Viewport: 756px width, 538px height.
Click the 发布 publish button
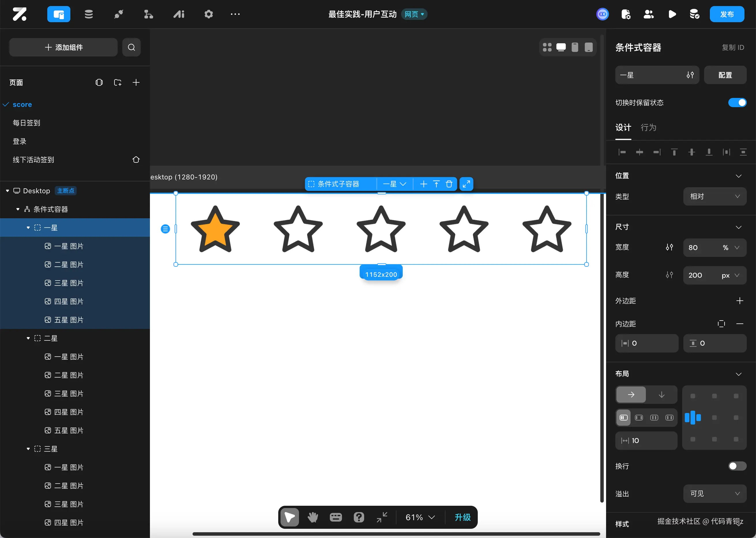(x=727, y=14)
